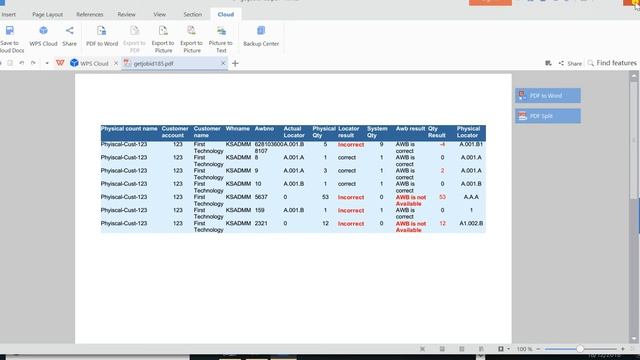This screenshot has width=640, height=360.
Task: Open the References ribbon tab
Action: tap(90, 14)
